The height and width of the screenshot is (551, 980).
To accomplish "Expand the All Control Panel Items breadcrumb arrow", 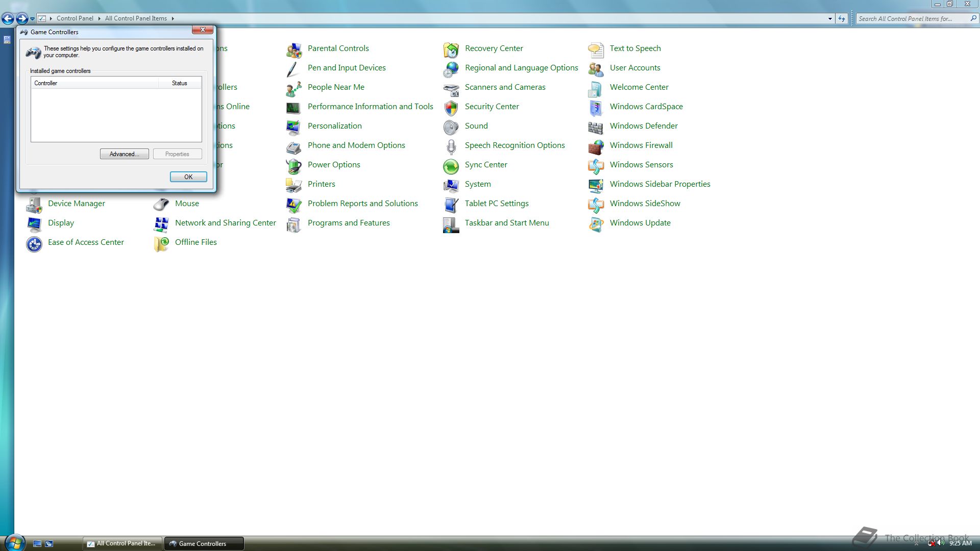I will (173, 18).
